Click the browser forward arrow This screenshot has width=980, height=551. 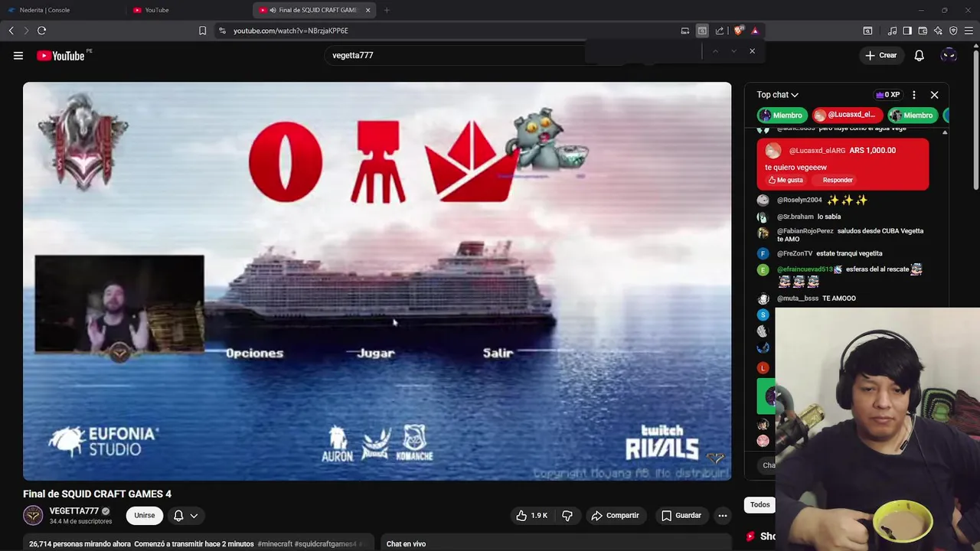pos(26,31)
